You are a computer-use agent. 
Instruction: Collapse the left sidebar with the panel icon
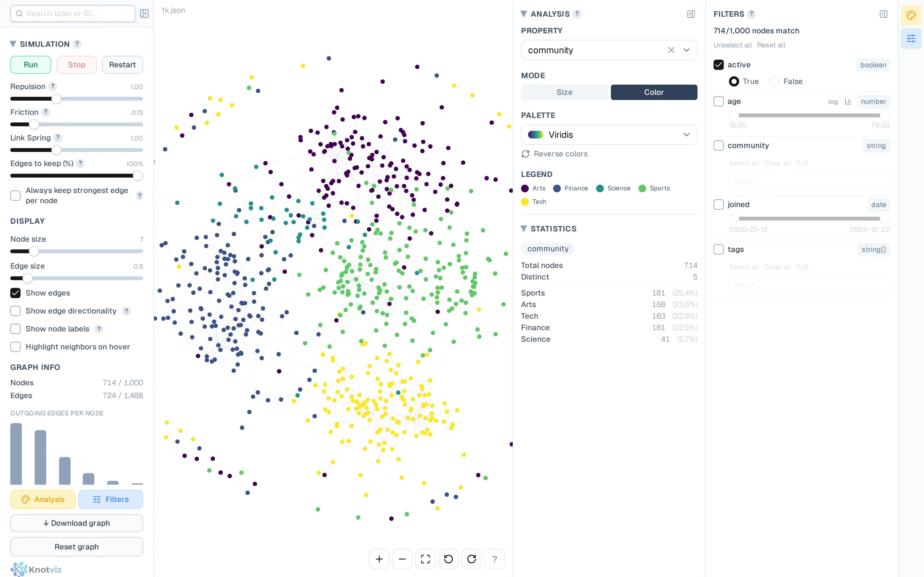coord(144,13)
